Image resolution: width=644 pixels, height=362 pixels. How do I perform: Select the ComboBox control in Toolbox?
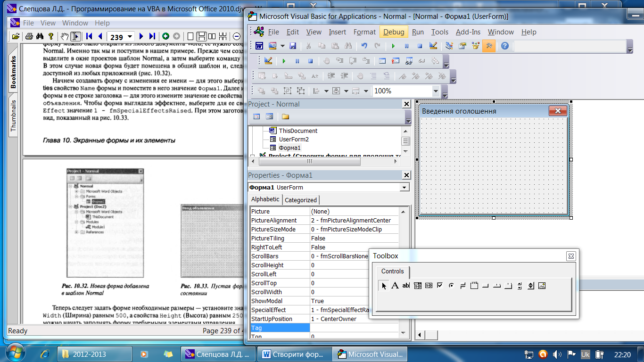click(x=418, y=285)
